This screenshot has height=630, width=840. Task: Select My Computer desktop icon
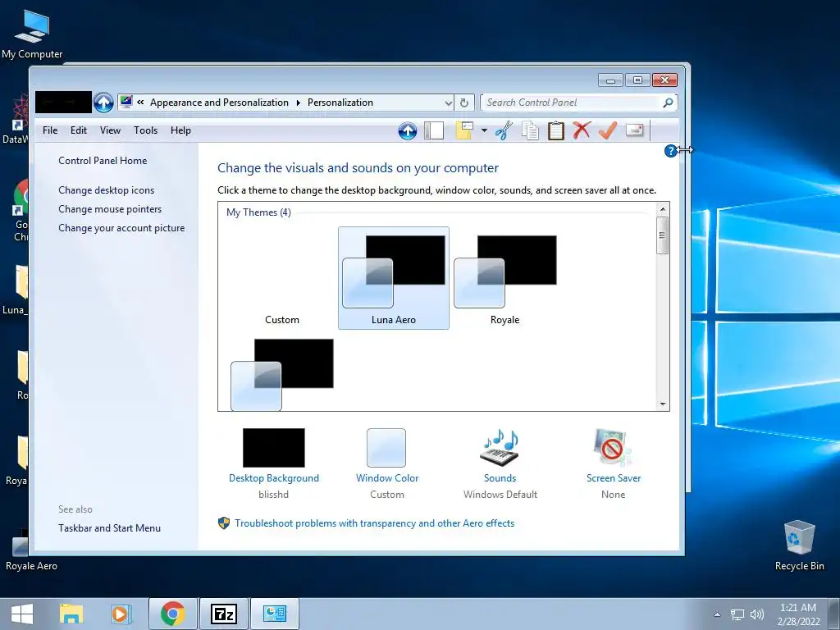pos(32,33)
